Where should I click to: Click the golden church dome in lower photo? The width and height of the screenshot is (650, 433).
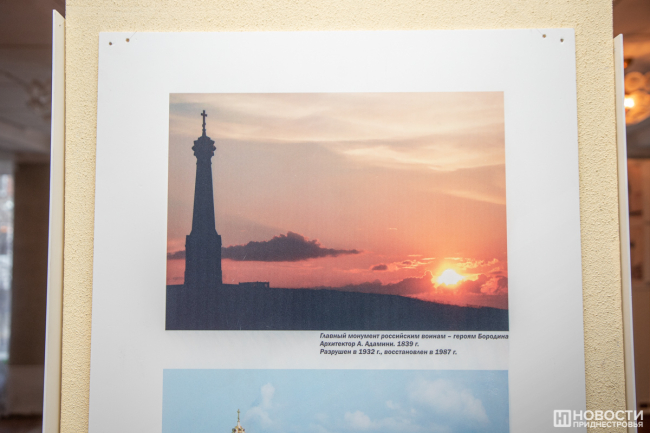click(x=238, y=424)
